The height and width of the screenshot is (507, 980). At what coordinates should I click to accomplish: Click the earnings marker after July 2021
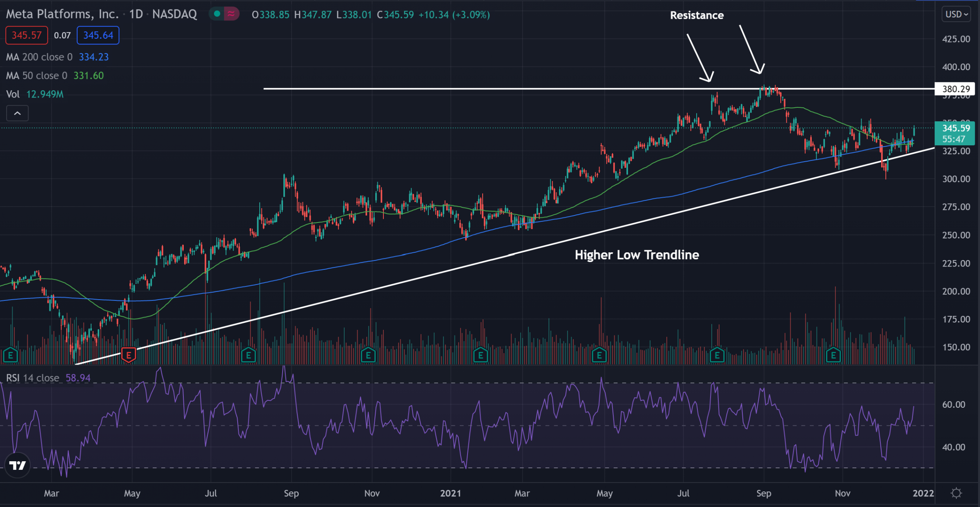717,355
